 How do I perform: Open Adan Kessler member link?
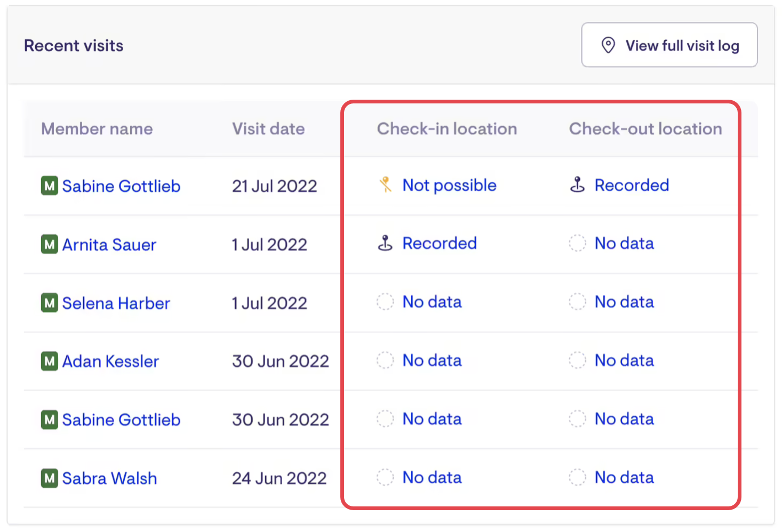[110, 361]
